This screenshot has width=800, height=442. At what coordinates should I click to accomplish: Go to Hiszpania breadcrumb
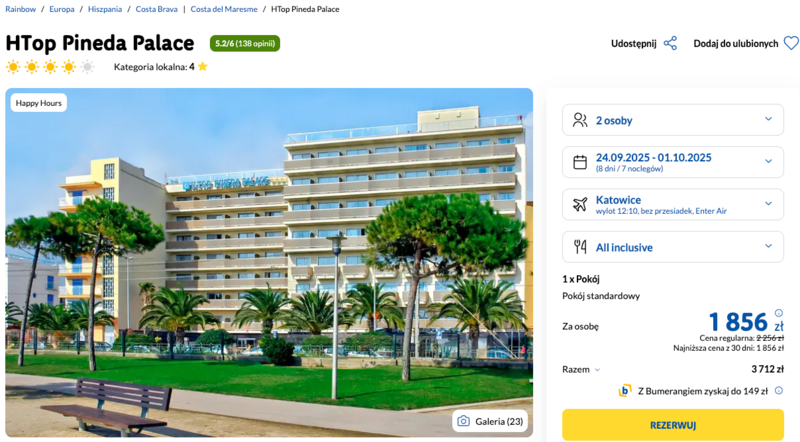105,9
